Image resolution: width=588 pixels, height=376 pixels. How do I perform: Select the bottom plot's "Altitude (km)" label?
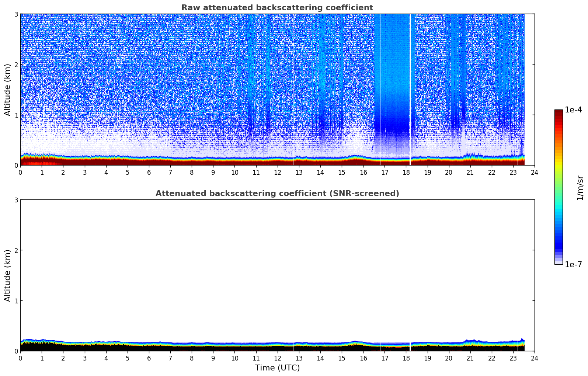[x=8, y=275]
